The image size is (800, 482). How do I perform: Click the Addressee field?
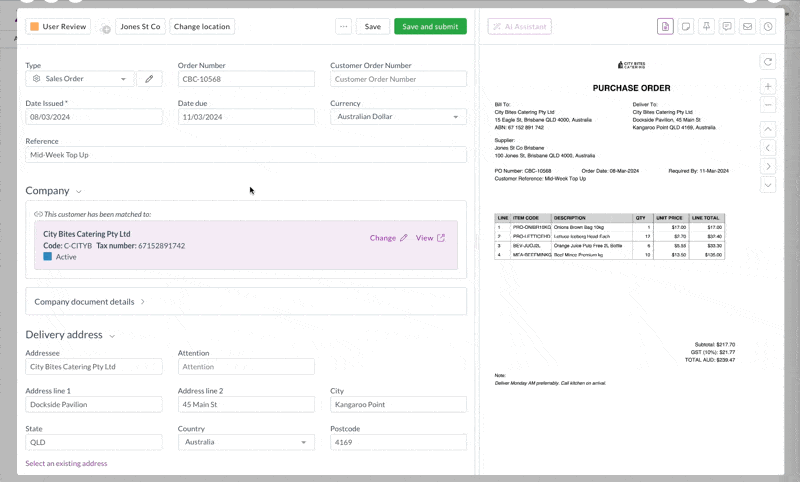[94, 367]
